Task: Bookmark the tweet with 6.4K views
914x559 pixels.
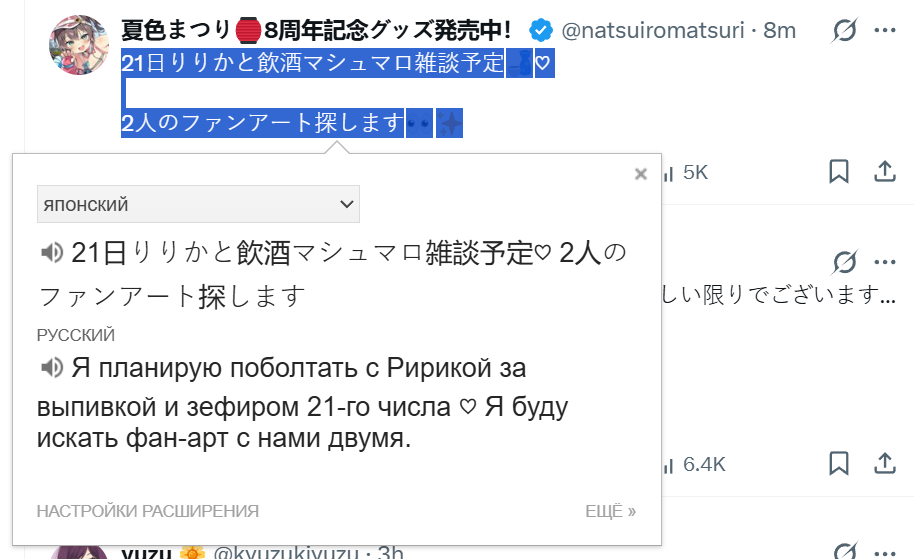Action: pos(839,463)
